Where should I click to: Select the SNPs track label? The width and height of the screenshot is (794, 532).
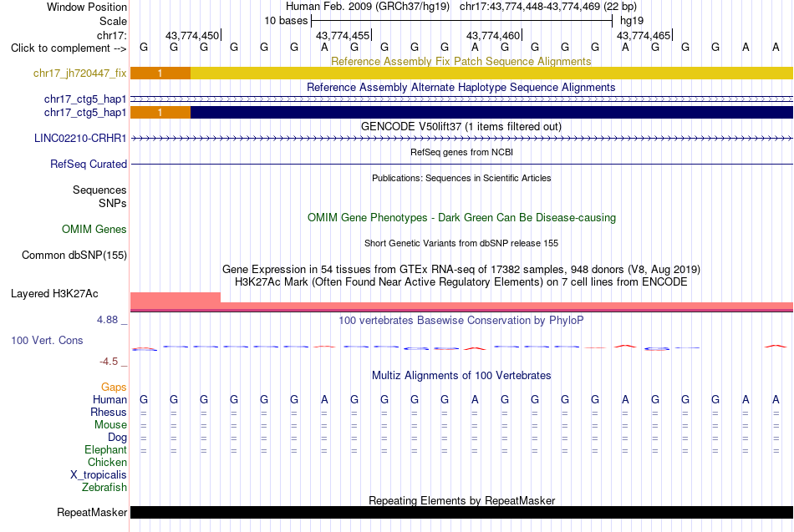coord(113,203)
